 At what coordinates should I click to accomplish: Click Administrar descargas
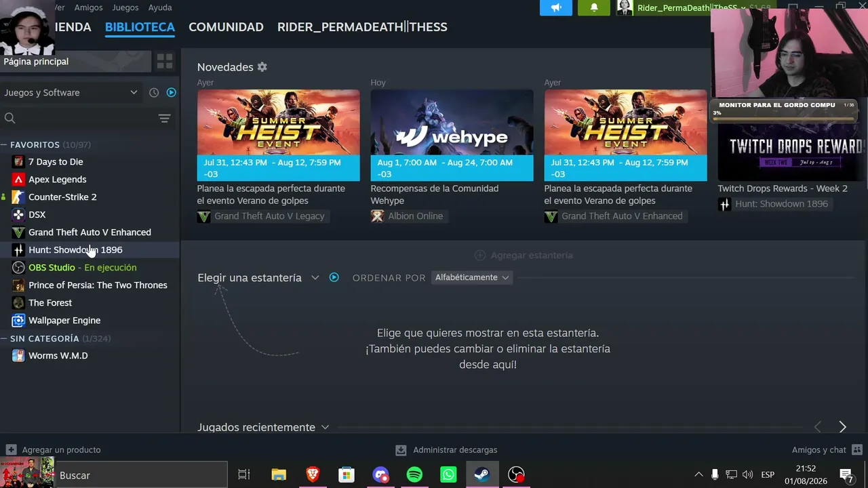447,450
